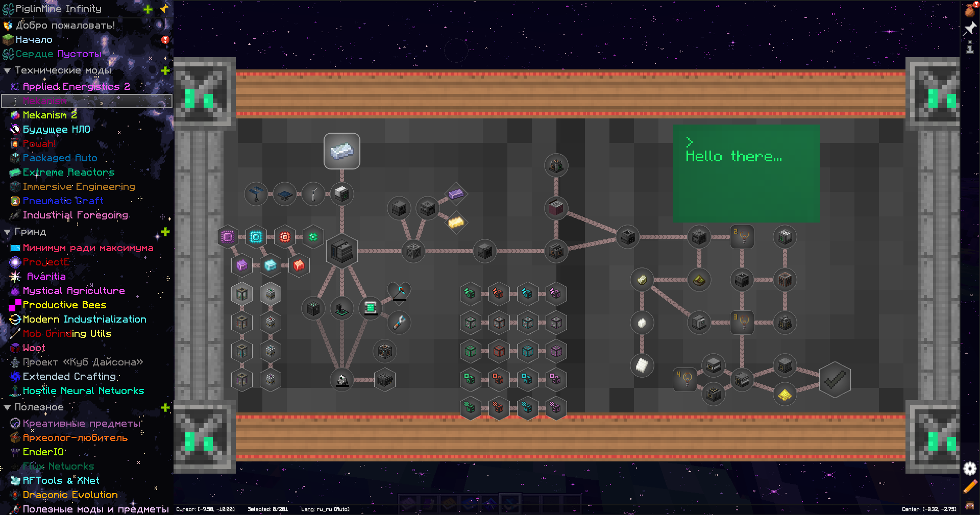Click the green control circuit quest
980x515 pixels.
[313, 237]
